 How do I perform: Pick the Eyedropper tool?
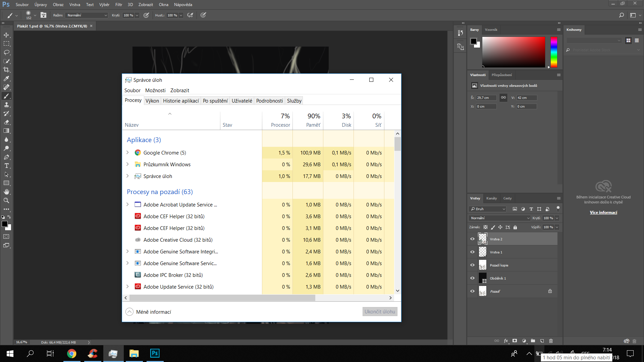[x=6, y=78]
